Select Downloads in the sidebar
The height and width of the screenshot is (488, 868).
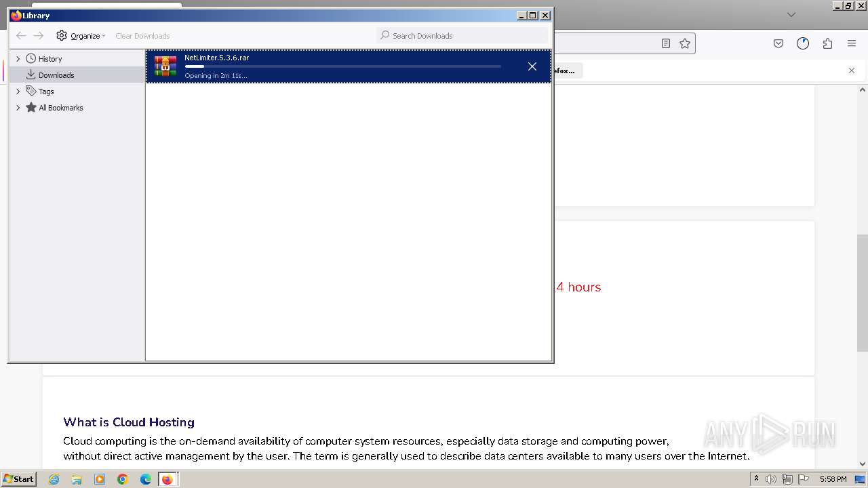[56, 75]
